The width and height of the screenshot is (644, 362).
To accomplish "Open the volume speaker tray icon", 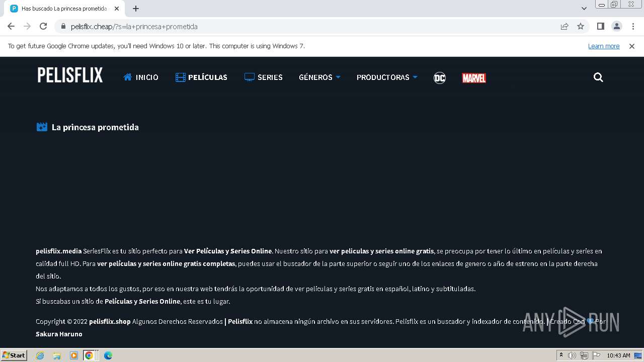I will tap(572, 355).
